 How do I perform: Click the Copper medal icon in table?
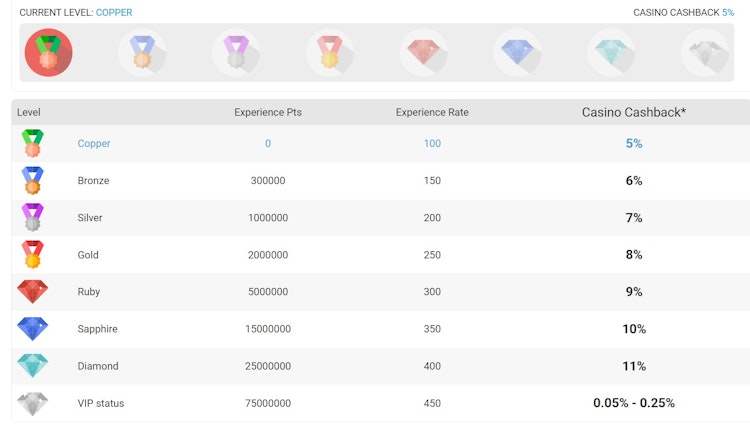point(33,144)
